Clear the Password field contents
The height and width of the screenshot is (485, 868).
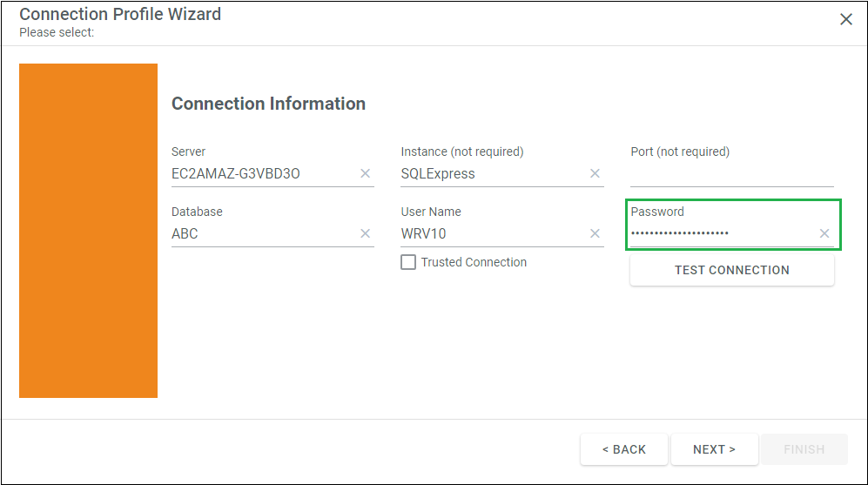point(824,233)
